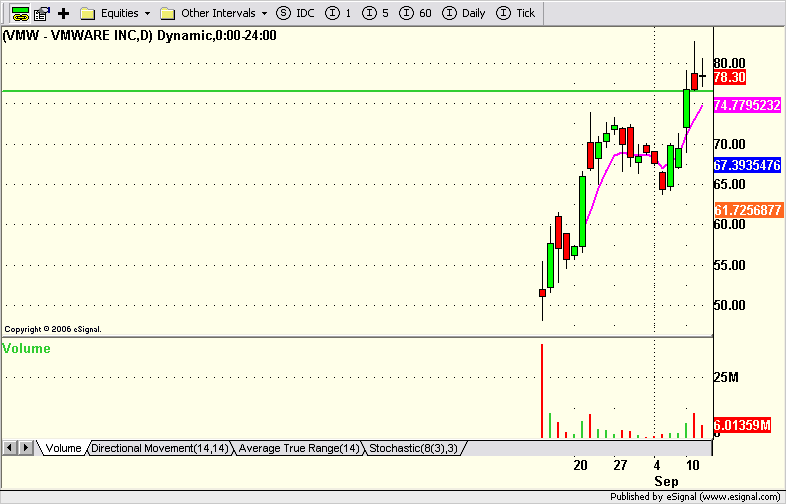Screen dimensions: 786x504
Task: Select the IDC symbol button
Action: pos(296,14)
